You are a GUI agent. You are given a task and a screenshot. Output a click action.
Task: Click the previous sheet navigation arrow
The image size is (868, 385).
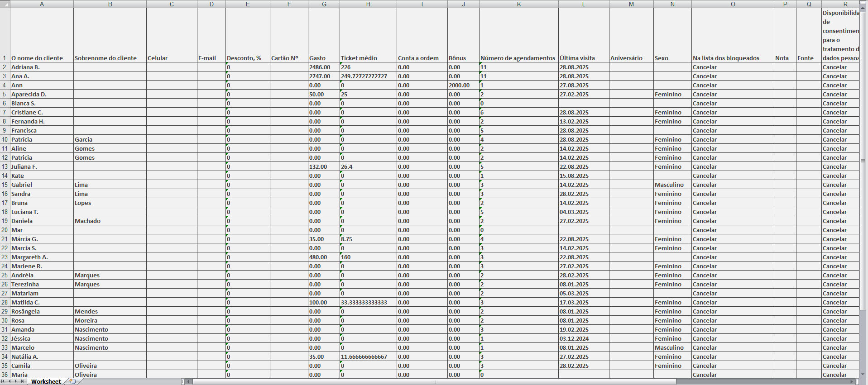point(10,381)
